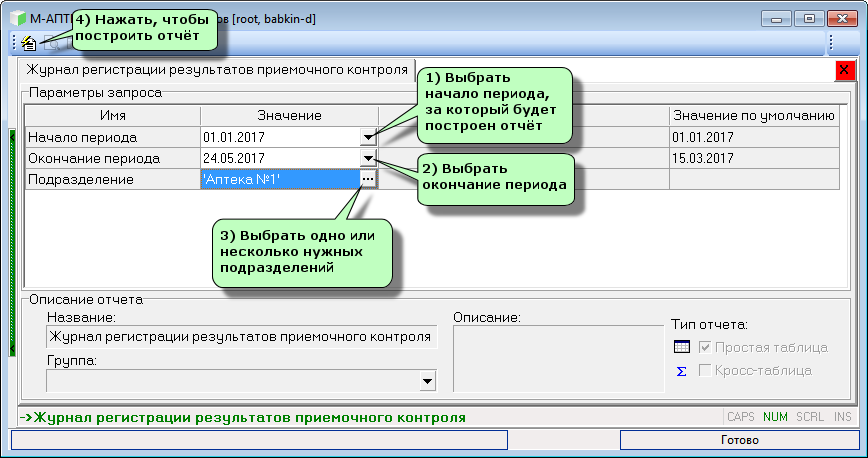Click the 'Начало периода' parameter name cell
868x458 pixels.
(x=113, y=137)
